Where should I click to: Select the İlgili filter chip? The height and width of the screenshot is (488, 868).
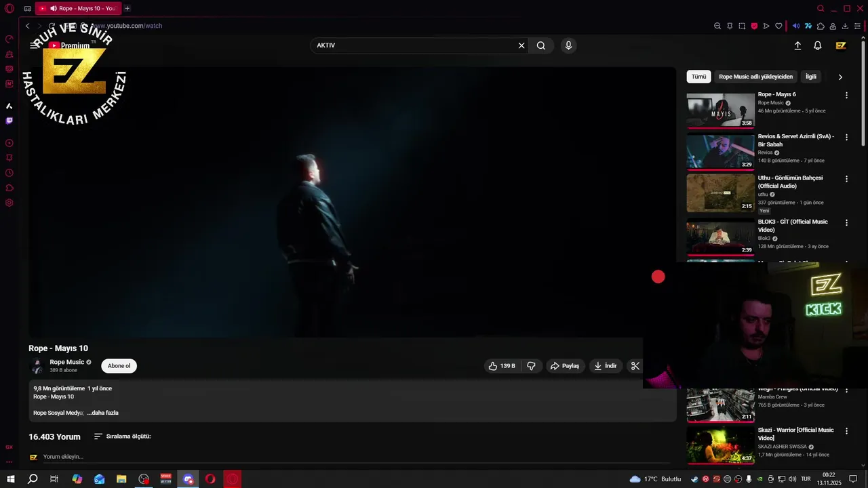pos(810,77)
